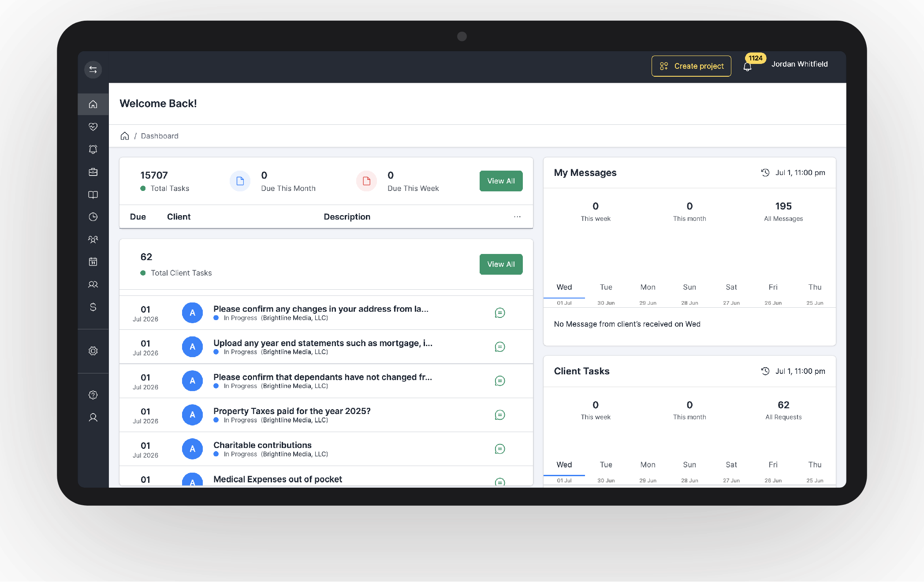Click the red Due This Week document icon
The width and height of the screenshot is (924, 582).
coord(367,181)
